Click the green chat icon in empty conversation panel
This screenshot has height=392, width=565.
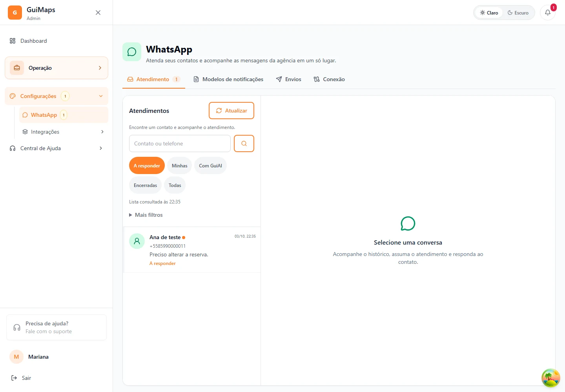coord(408,223)
